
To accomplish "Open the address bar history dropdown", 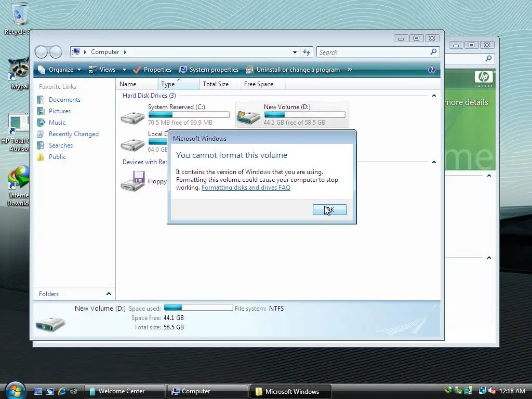I will click(x=295, y=52).
